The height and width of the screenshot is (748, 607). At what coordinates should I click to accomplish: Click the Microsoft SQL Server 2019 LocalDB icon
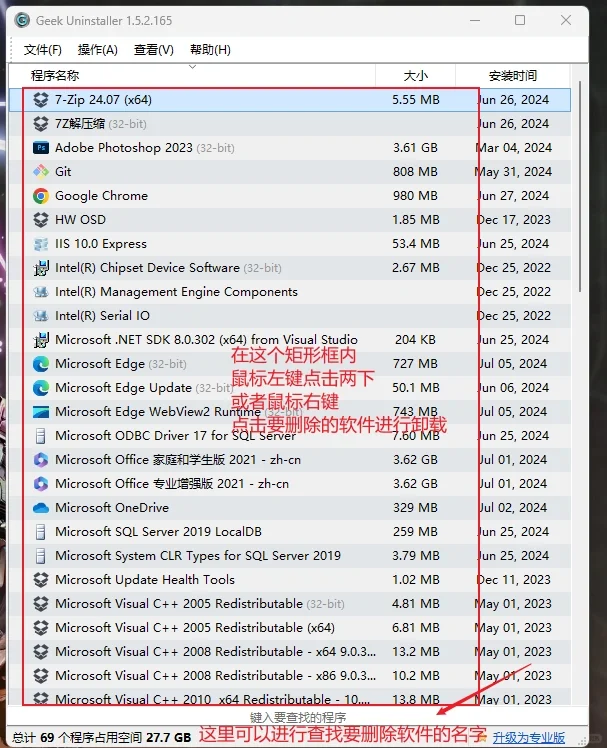(41, 531)
